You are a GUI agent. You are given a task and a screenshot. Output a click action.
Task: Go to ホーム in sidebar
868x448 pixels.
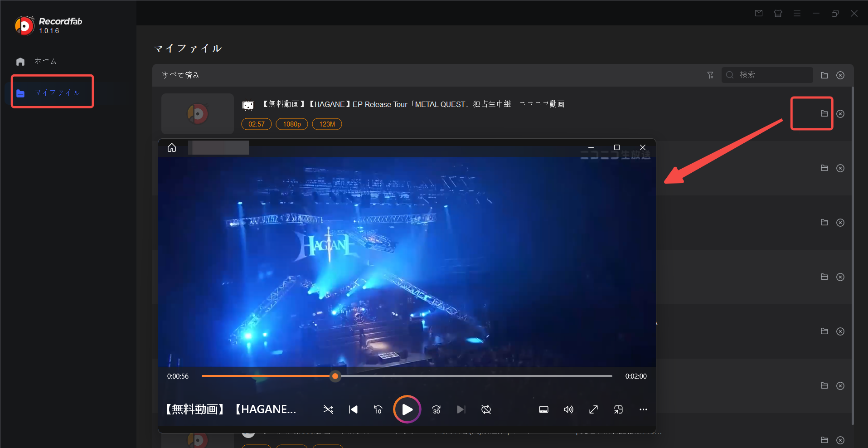point(45,61)
